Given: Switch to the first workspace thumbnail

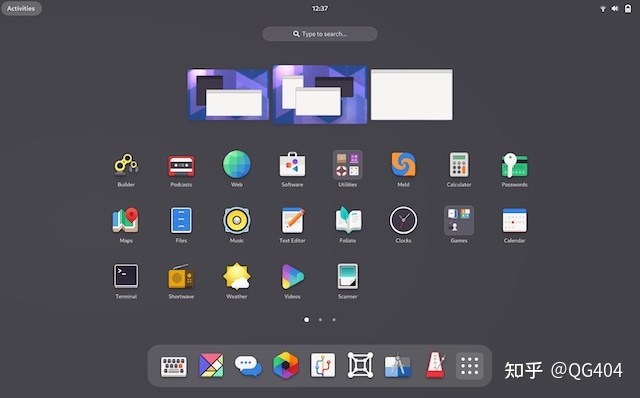Looking at the screenshot, I should tap(228, 95).
